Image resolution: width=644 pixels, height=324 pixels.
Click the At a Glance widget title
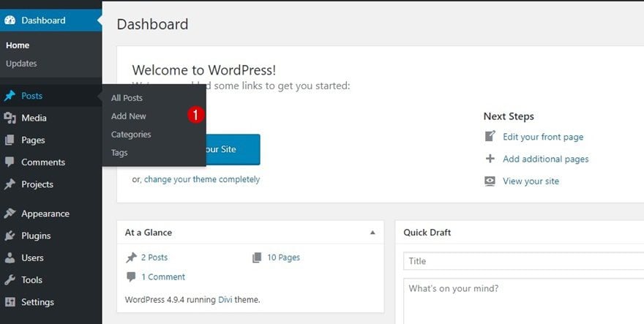pos(149,233)
